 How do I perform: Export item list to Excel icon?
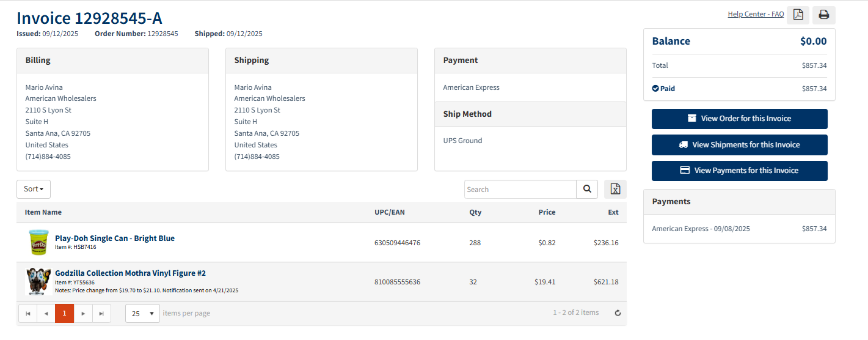pos(615,190)
